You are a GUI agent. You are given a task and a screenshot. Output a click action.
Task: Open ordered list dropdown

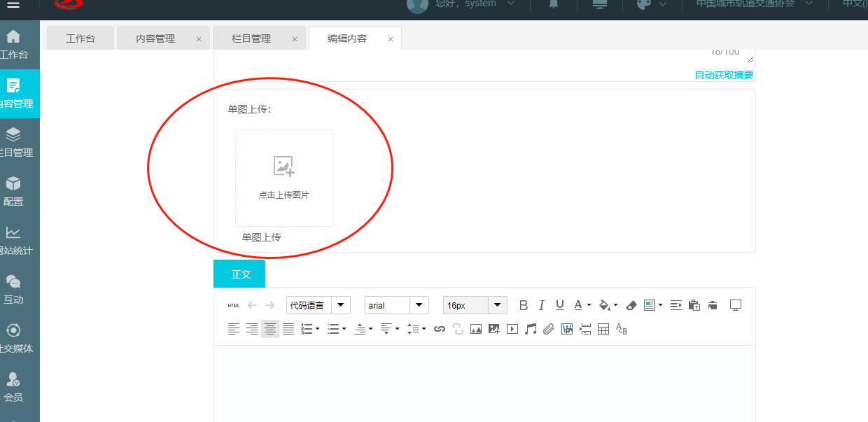coord(318,329)
